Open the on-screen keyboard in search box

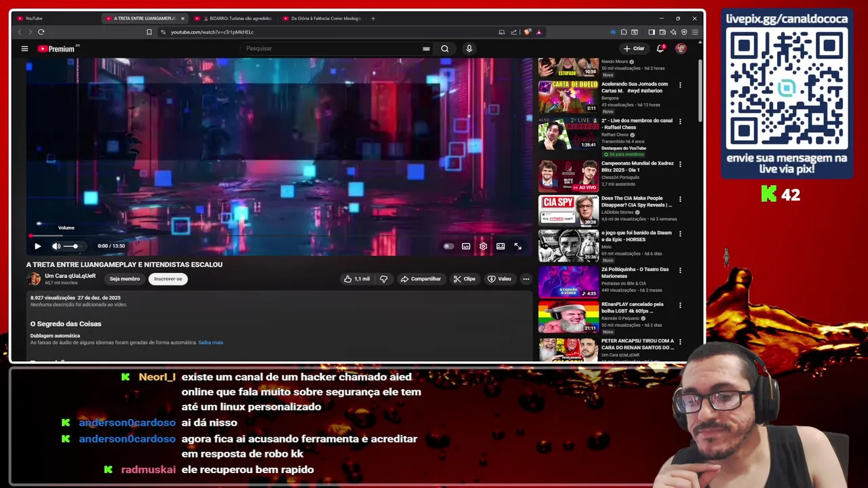[x=426, y=49]
